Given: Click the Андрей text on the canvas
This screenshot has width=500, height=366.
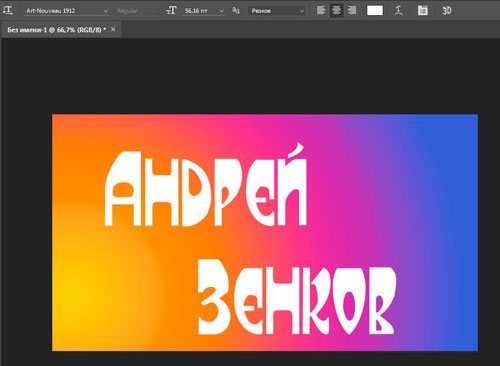Looking at the screenshot, I should 206,185.
